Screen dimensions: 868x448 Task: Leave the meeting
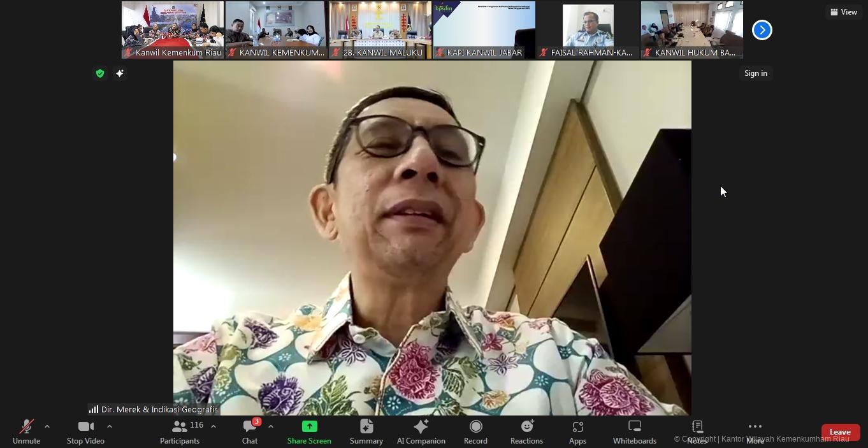click(840, 432)
